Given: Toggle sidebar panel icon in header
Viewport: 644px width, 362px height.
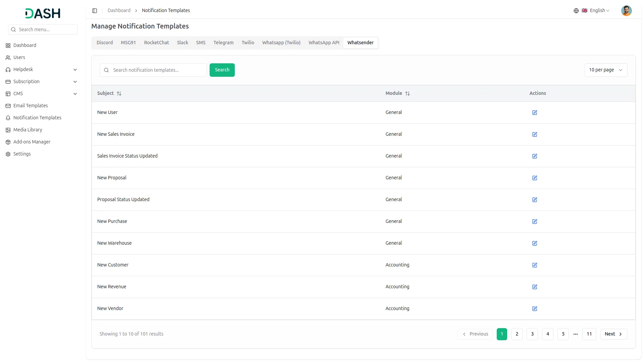Looking at the screenshot, I should pos(95,11).
